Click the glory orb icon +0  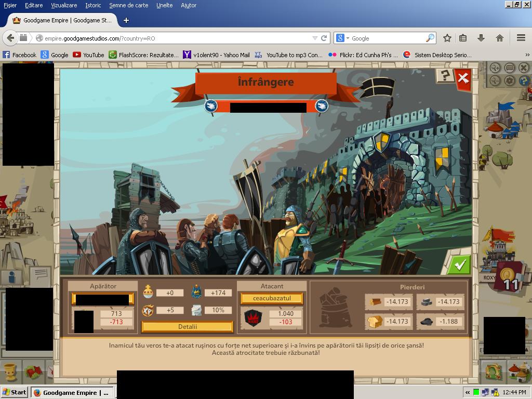[148, 292]
